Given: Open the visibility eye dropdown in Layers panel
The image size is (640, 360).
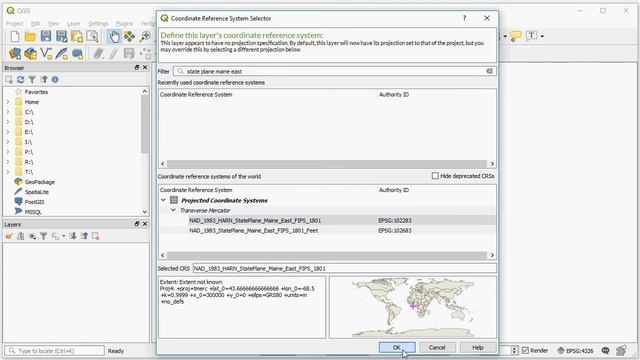Looking at the screenshot, I should pos(34,236).
